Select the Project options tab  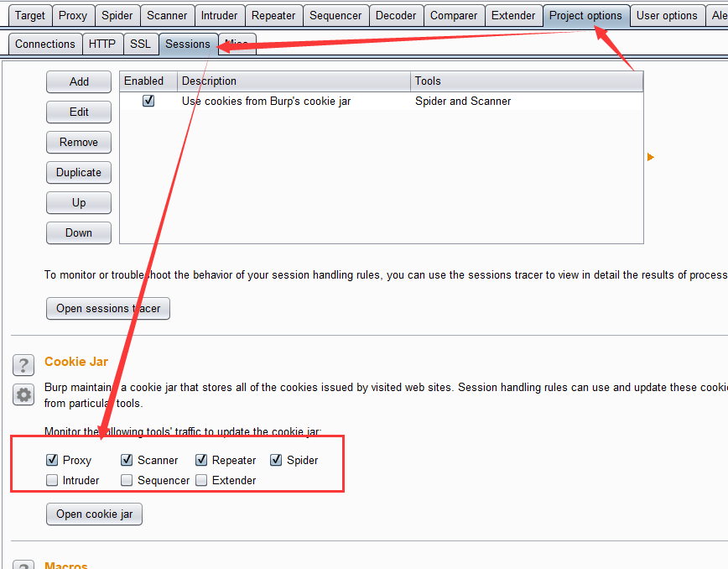click(585, 15)
